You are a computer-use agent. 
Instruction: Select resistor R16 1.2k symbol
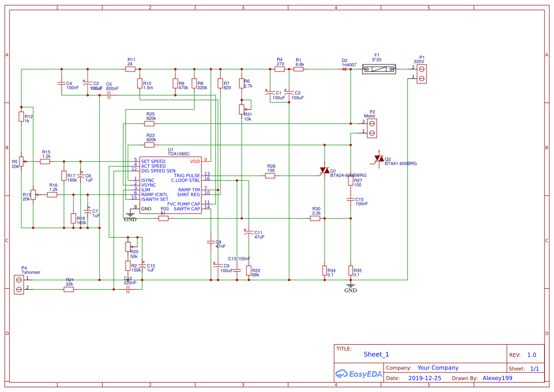coord(52,195)
